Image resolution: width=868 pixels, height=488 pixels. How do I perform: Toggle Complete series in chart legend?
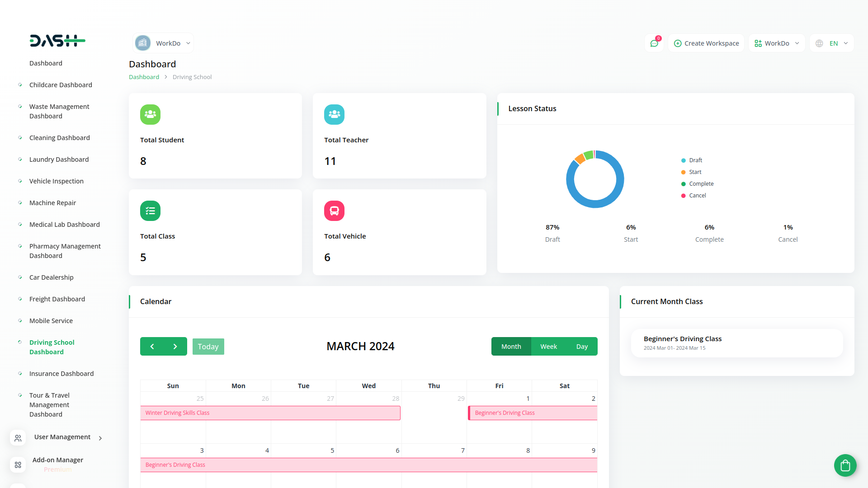[701, 184]
